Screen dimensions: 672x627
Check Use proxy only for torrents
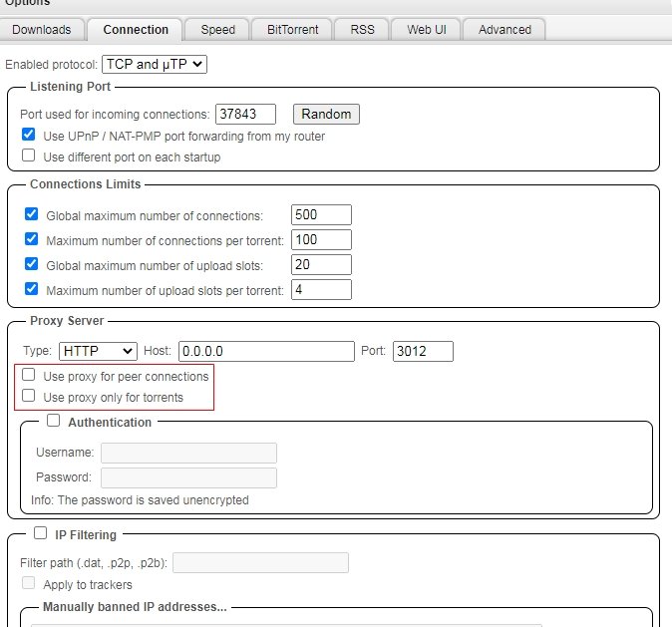[x=29, y=397]
